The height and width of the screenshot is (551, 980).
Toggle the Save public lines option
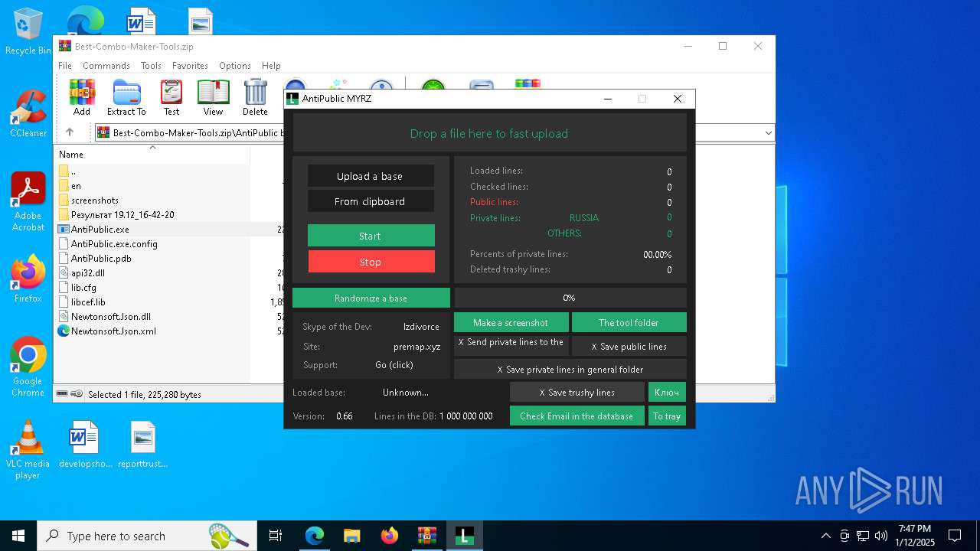point(629,347)
